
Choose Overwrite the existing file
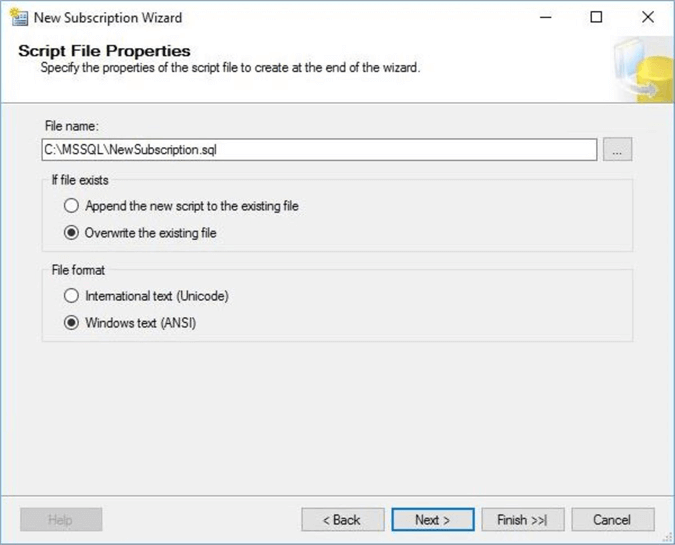71,233
